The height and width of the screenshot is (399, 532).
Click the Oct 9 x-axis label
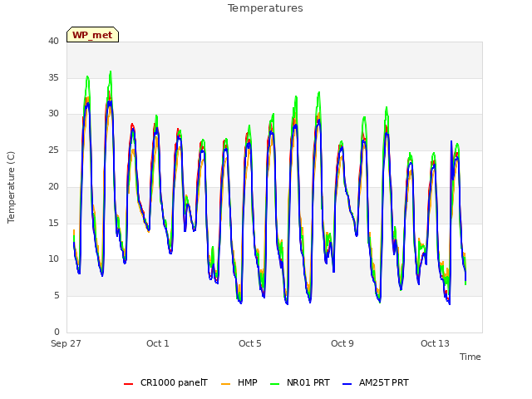(x=342, y=343)
